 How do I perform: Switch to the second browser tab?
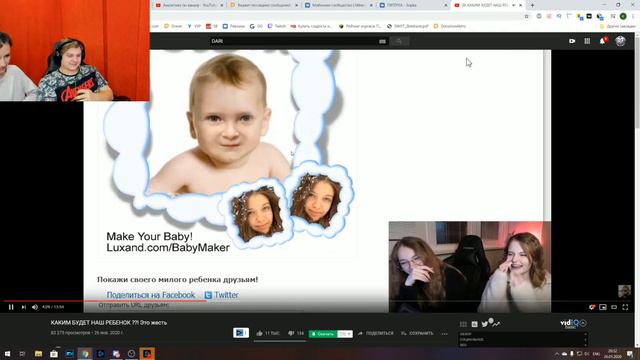pyautogui.click(x=264, y=5)
